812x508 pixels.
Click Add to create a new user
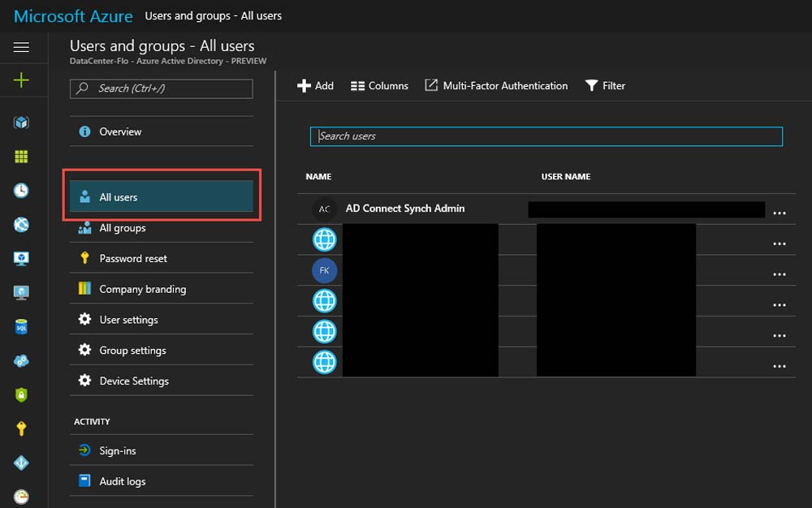[315, 86]
